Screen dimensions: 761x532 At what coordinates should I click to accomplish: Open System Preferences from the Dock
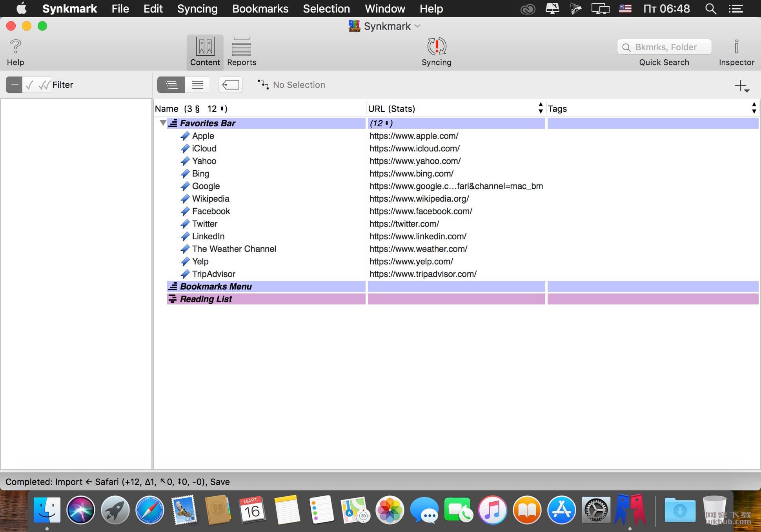[x=596, y=510]
